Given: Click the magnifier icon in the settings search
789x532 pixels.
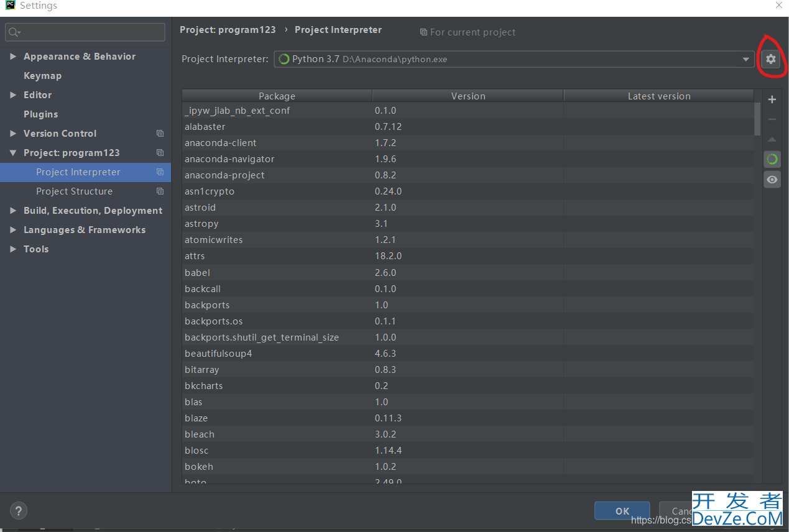Looking at the screenshot, I should (14, 32).
